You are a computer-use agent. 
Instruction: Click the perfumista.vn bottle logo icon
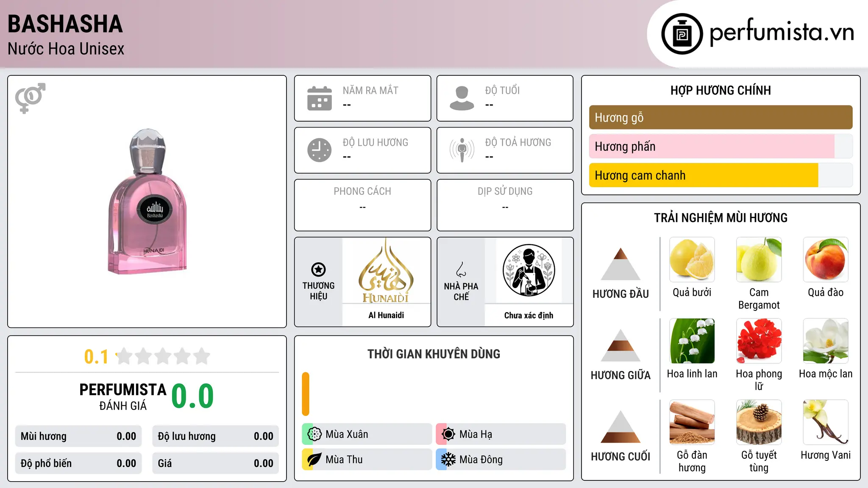(682, 34)
